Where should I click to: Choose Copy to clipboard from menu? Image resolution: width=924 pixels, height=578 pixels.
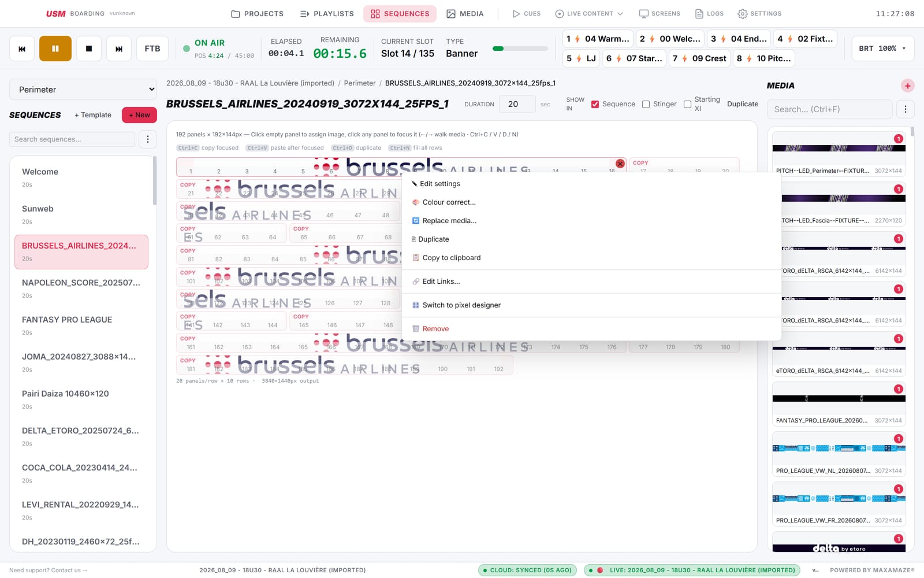click(591, 258)
